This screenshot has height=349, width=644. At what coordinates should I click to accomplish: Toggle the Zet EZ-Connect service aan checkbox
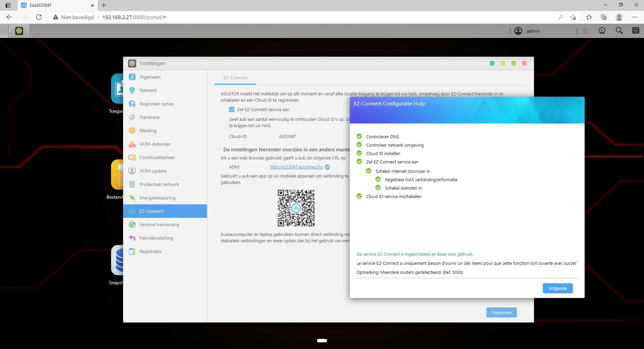point(232,109)
